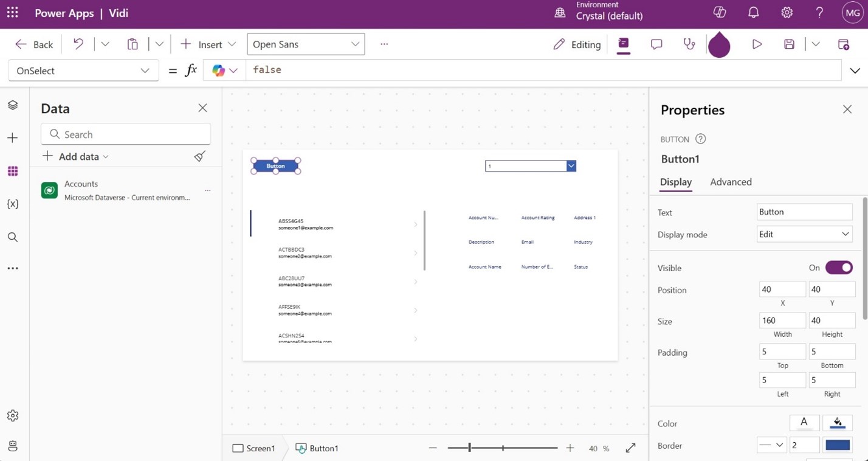The width and height of the screenshot is (868, 461).
Task: Click the Data icon in left rail
Action: point(13,172)
